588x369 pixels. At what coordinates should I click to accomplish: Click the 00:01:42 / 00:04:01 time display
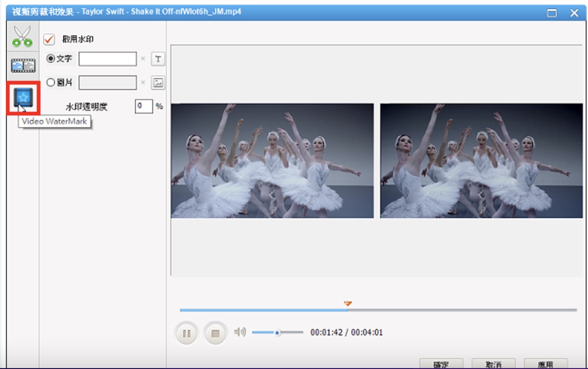point(347,333)
